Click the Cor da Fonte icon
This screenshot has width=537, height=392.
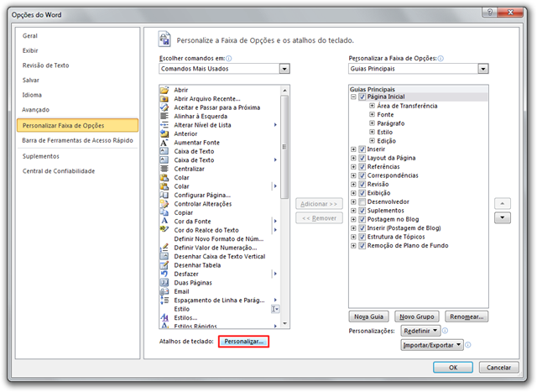(164, 222)
